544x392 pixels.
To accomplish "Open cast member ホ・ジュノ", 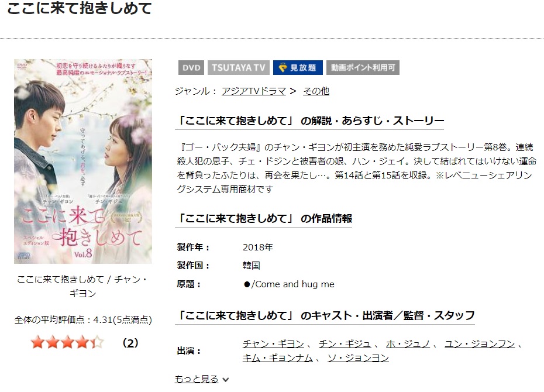I will [408, 344].
